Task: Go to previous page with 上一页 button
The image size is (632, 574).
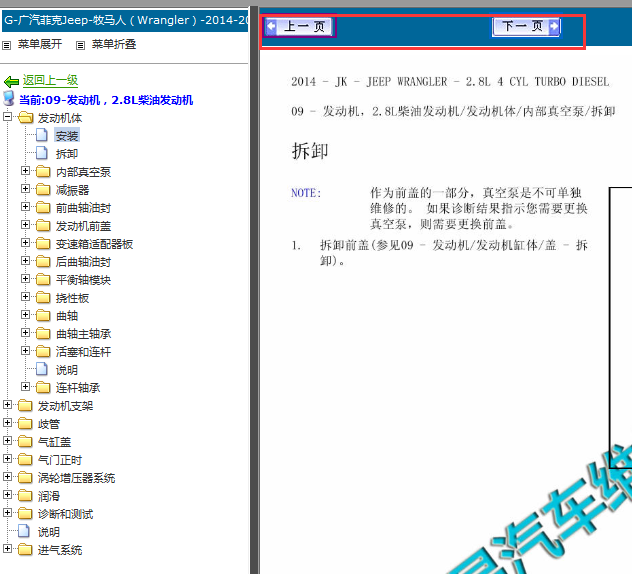Action: click(x=299, y=27)
